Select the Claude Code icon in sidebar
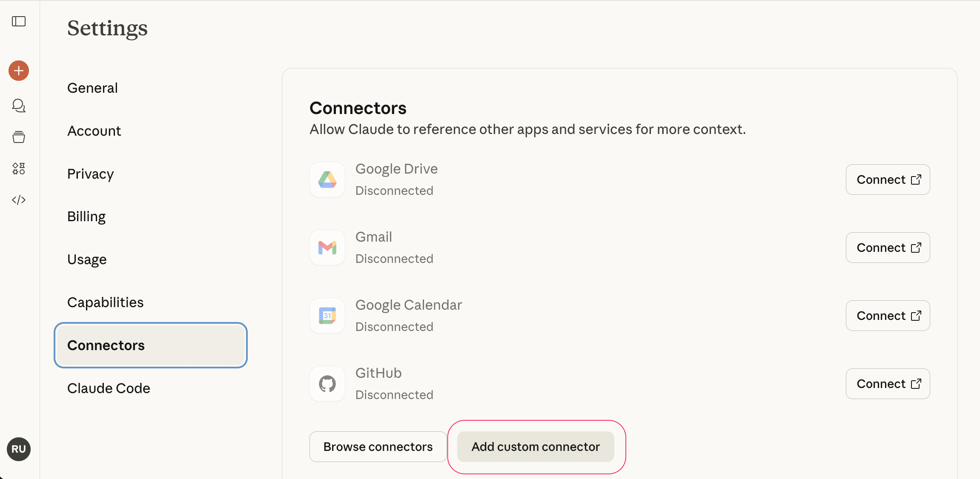 tap(18, 200)
